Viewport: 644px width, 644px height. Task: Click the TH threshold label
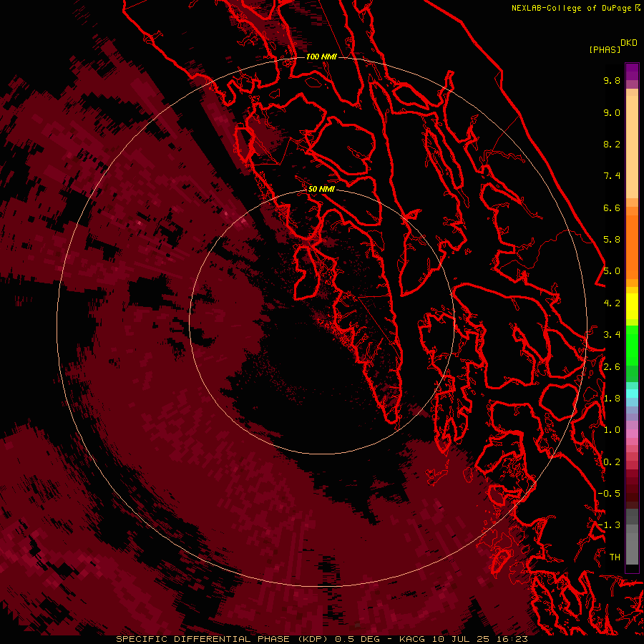[x=615, y=557]
